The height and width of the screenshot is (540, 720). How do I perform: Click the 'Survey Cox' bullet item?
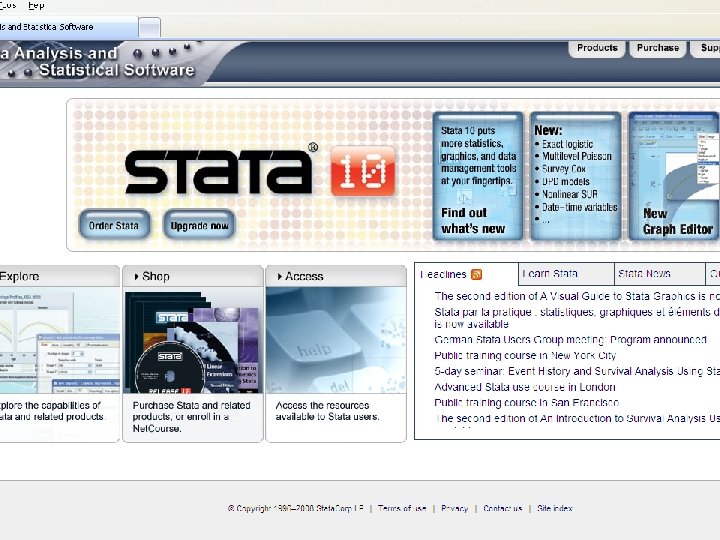pyautogui.click(x=563, y=169)
